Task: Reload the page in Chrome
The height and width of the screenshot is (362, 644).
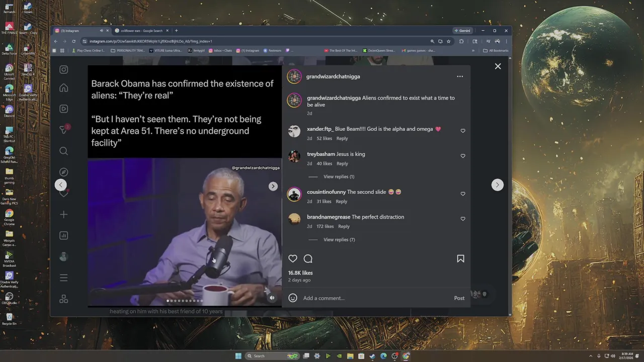Action: click(x=73, y=41)
